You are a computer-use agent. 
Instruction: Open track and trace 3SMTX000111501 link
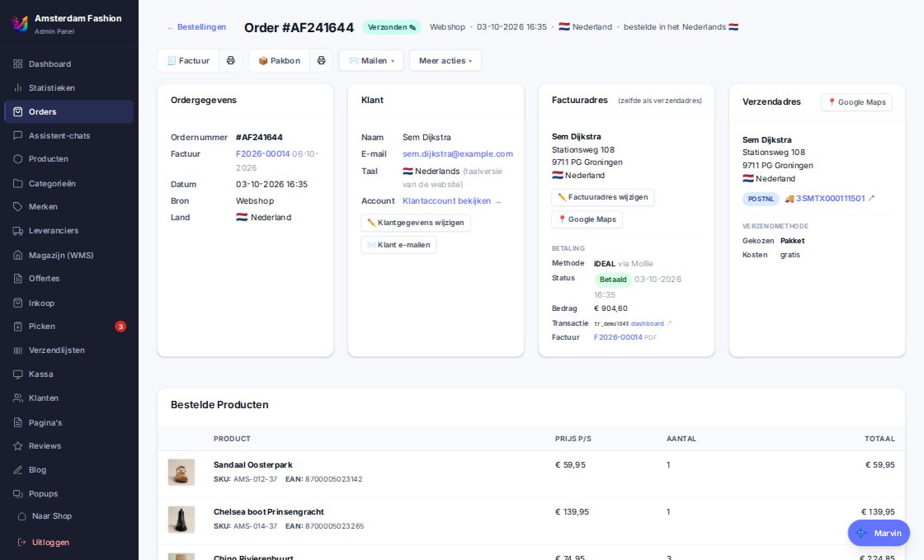tap(830, 199)
